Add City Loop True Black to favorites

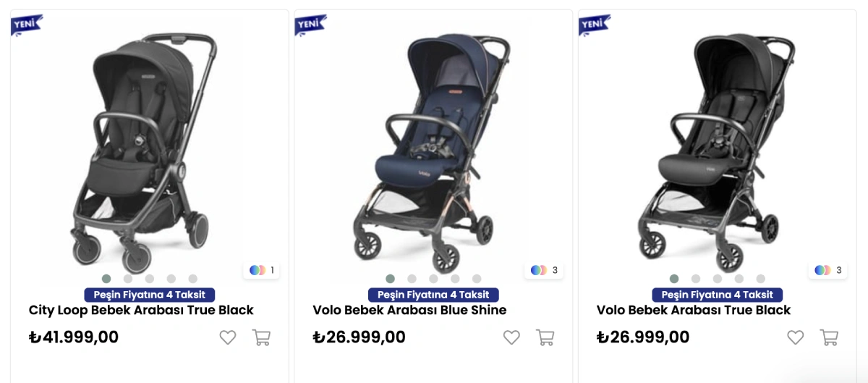click(x=228, y=337)
